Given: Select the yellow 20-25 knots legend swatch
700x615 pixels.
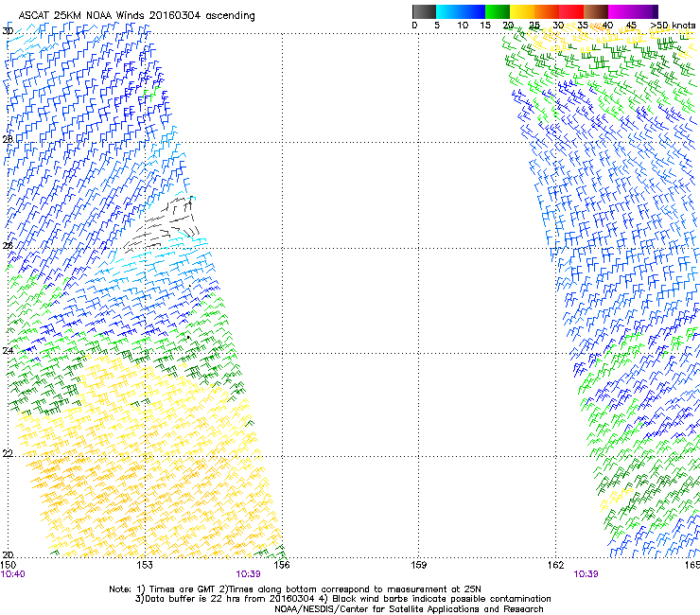Looking at the screenshot, I should click(x=522, y=11).
